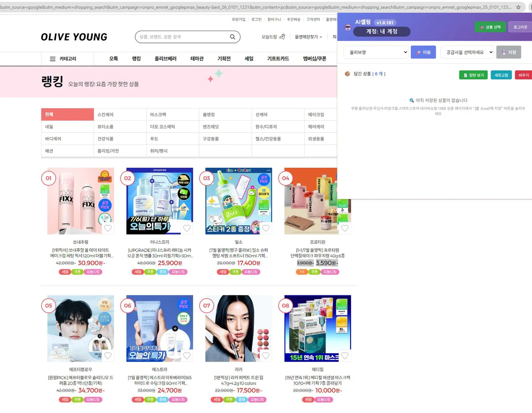Select the 더모 코스메틱 ranking category
This screenshot has height=413, width=532.
tap(173, 127)
